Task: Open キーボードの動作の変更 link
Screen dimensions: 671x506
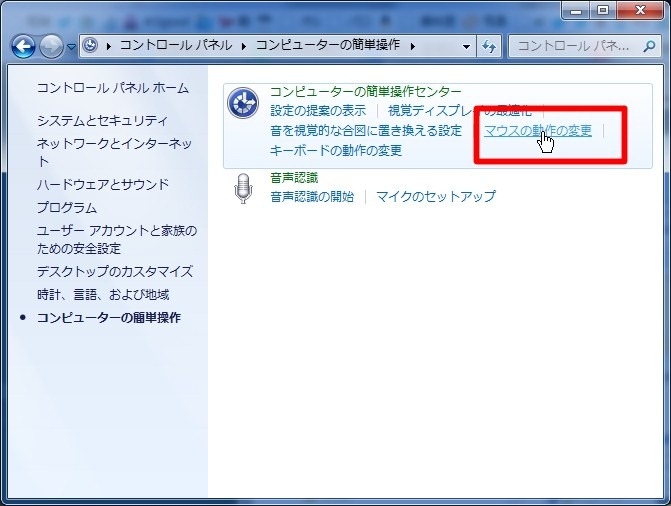Action: (336, 151)
